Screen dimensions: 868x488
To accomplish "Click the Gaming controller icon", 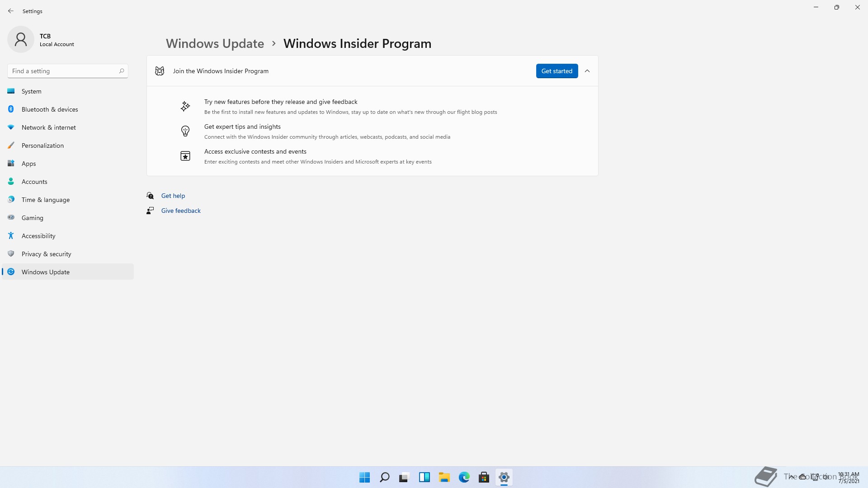I will click(11, 217).
